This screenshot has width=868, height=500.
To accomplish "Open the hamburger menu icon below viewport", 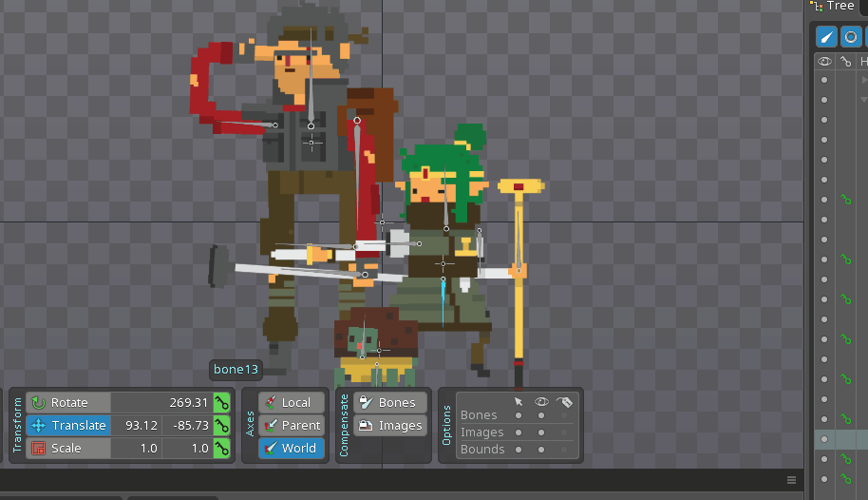I will 792,480.
